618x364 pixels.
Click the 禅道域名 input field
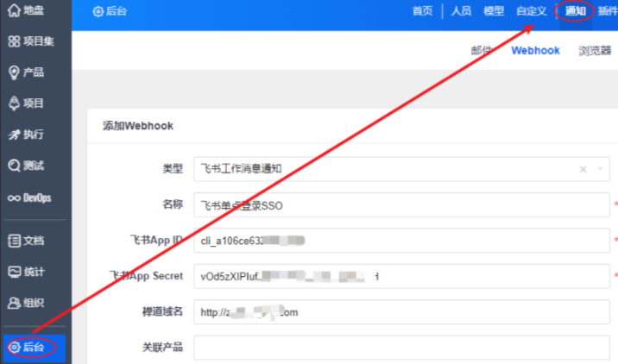pyautogui.click(x=401, y=312)
